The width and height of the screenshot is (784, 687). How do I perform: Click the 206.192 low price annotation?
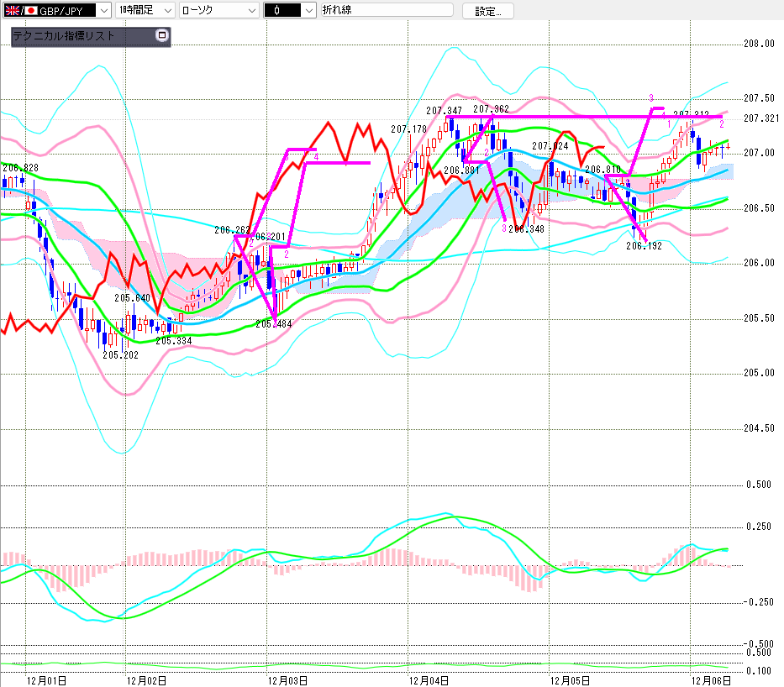coord(644,246)
